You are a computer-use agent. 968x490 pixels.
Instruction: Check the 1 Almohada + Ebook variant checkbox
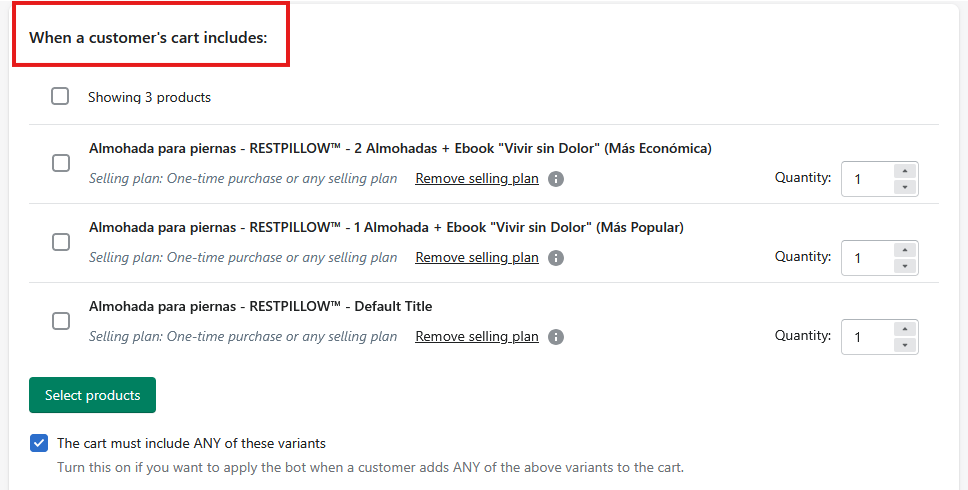61,242
